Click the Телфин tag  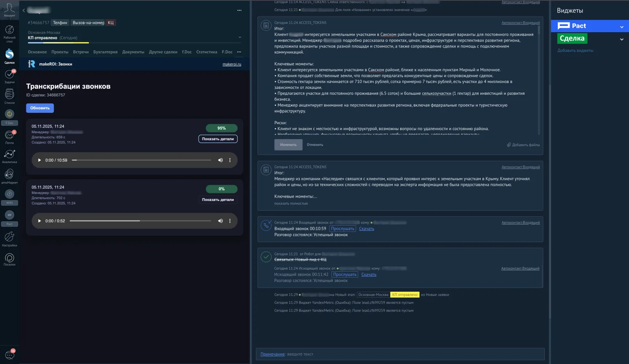click(60, 23)
